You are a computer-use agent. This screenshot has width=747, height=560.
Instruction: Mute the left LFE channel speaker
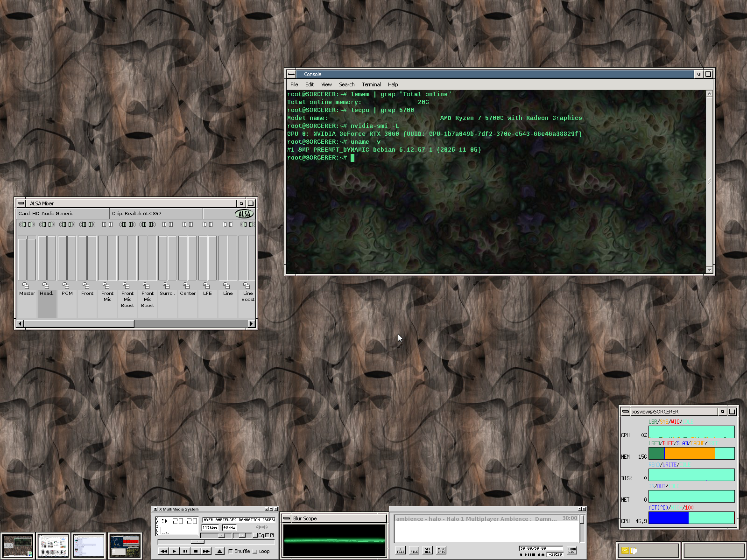[204, 224]
